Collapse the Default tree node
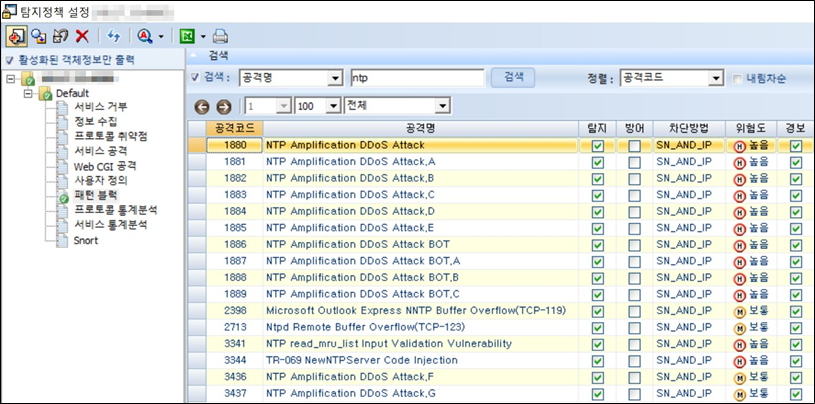815x404 pixels. (x=28, y=94)
